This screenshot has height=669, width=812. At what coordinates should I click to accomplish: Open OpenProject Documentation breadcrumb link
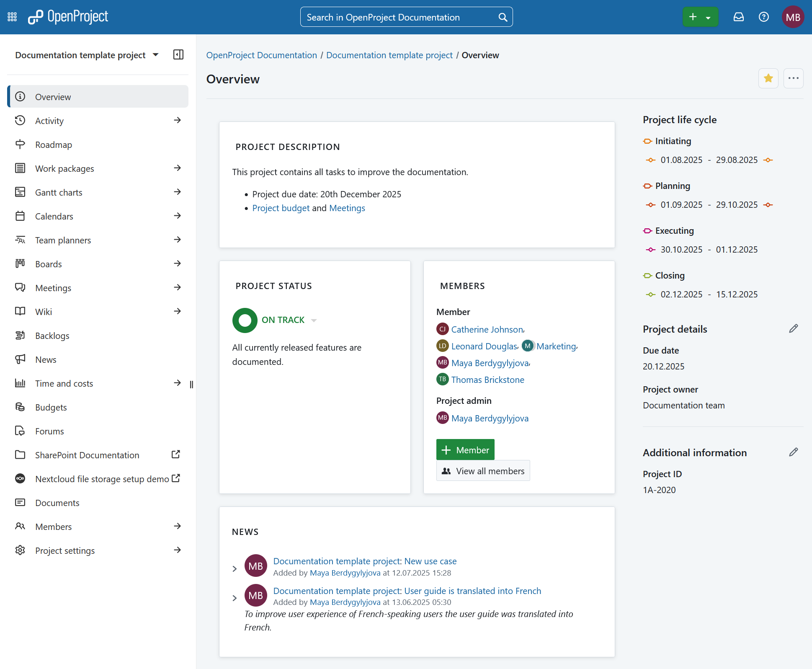[x=262, y=55]
